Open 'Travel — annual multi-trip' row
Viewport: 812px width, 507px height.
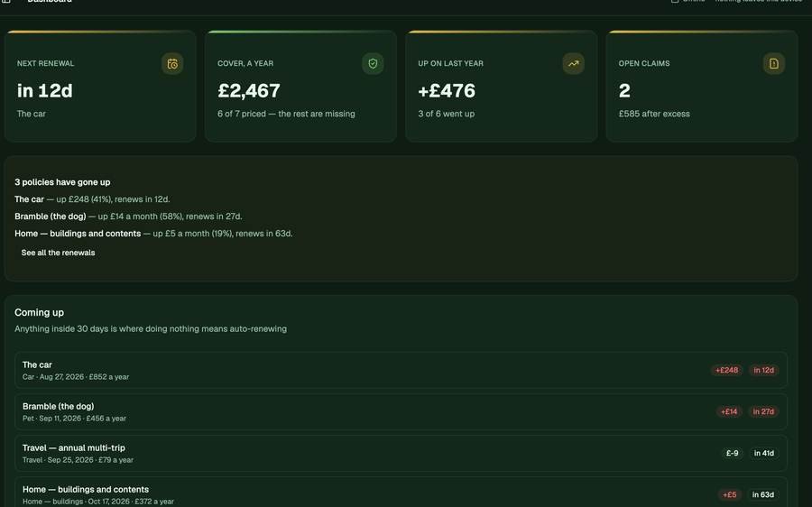(401, 453)
